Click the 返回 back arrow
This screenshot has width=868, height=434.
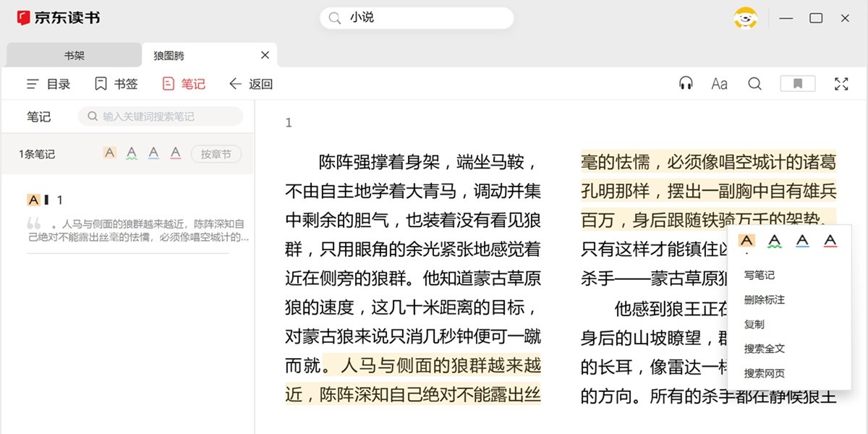click(250, 84)
